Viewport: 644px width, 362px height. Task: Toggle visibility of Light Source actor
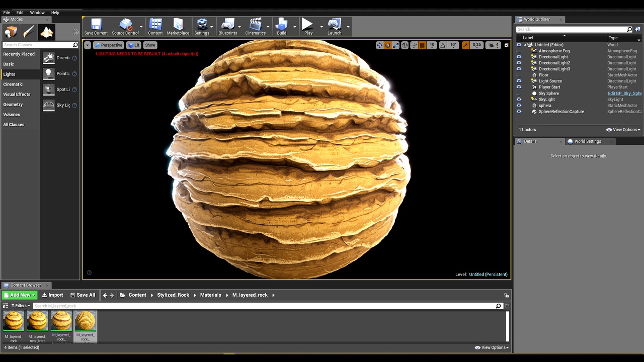click(x=519, y=81)
